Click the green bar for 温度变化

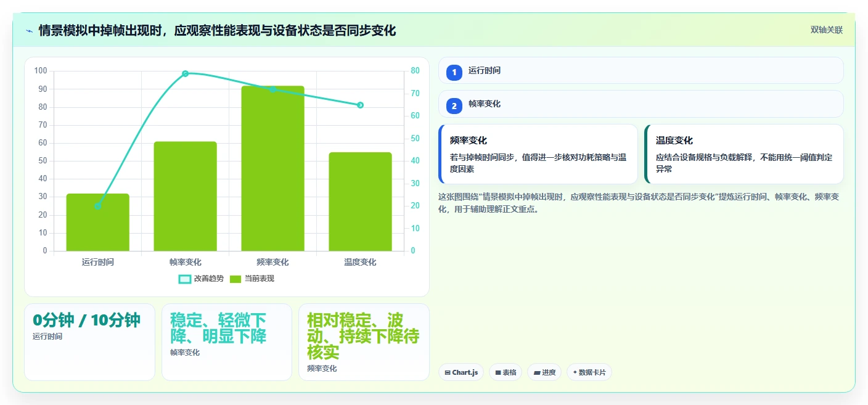(x=360, y=202)
